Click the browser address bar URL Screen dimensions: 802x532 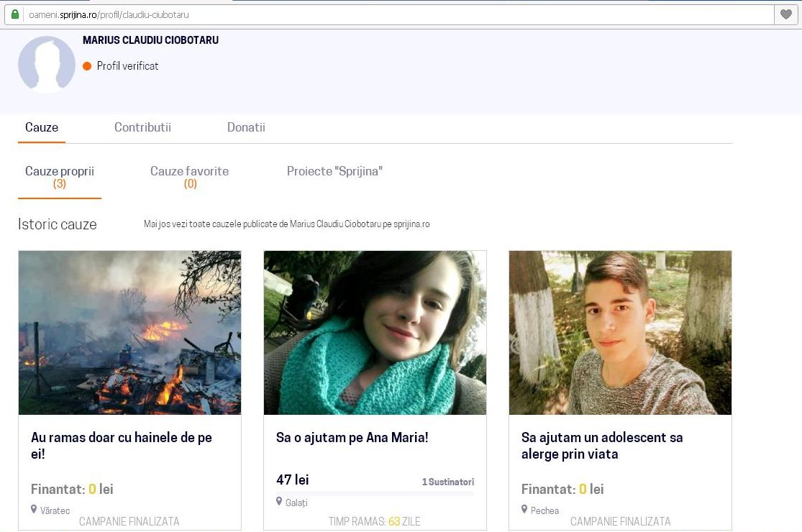(108, 14)
